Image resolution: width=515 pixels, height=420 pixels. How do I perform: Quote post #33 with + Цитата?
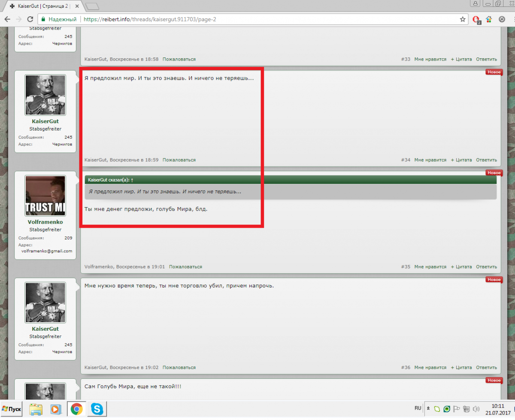coord(461,59)
